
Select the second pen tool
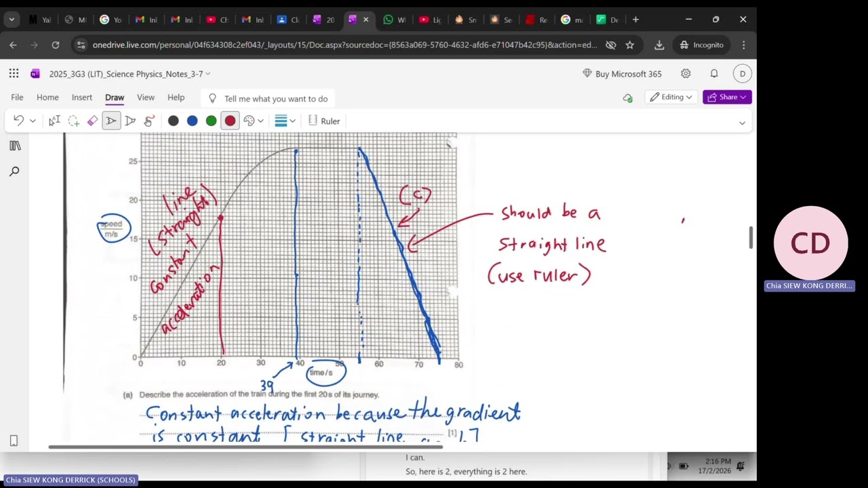click(130, 121)
